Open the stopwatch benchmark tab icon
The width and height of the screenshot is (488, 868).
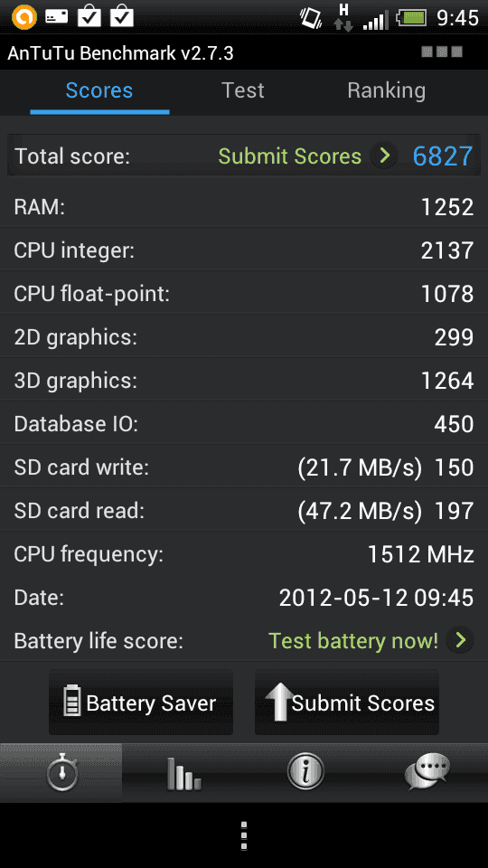pyautogui.click(x=61, y=771)
